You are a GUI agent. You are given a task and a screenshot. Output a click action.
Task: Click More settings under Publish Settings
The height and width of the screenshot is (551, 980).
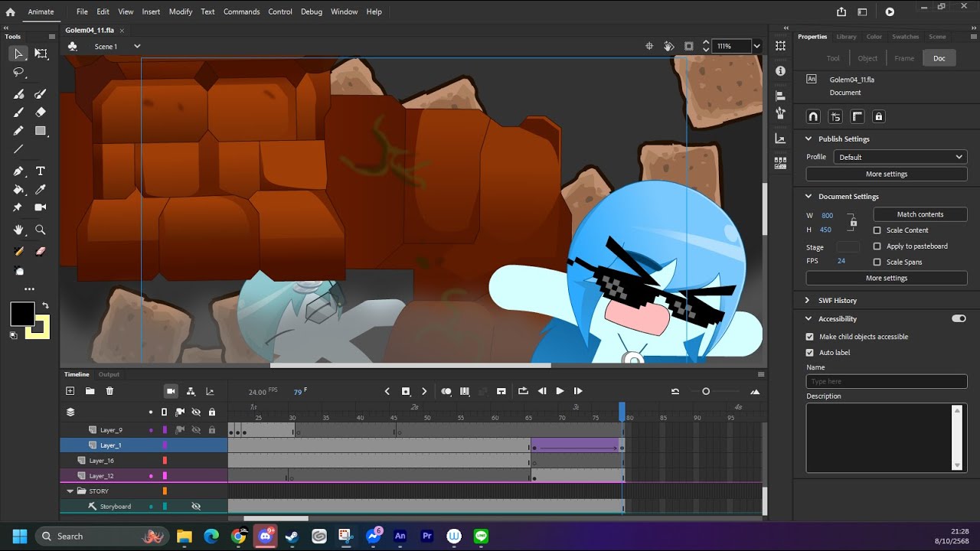[887, 174]
